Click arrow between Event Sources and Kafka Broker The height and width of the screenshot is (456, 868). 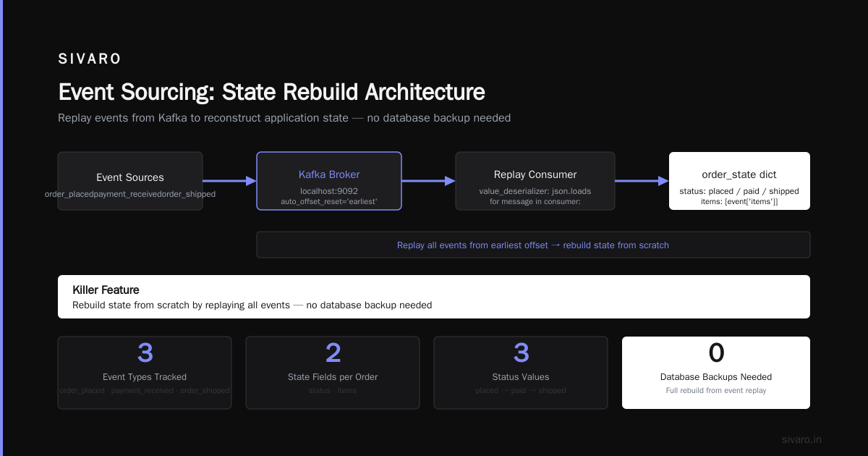(x=229, y=181)
